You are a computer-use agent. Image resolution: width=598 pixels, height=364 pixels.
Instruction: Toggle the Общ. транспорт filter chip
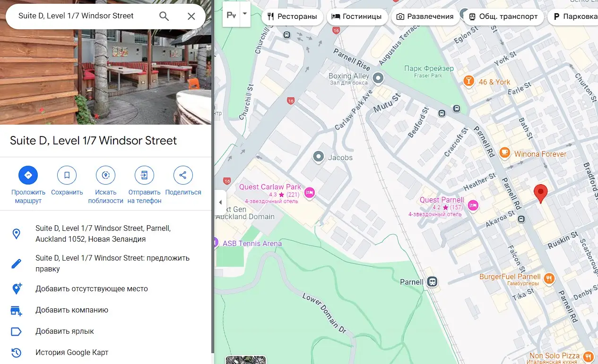[503, 17]
